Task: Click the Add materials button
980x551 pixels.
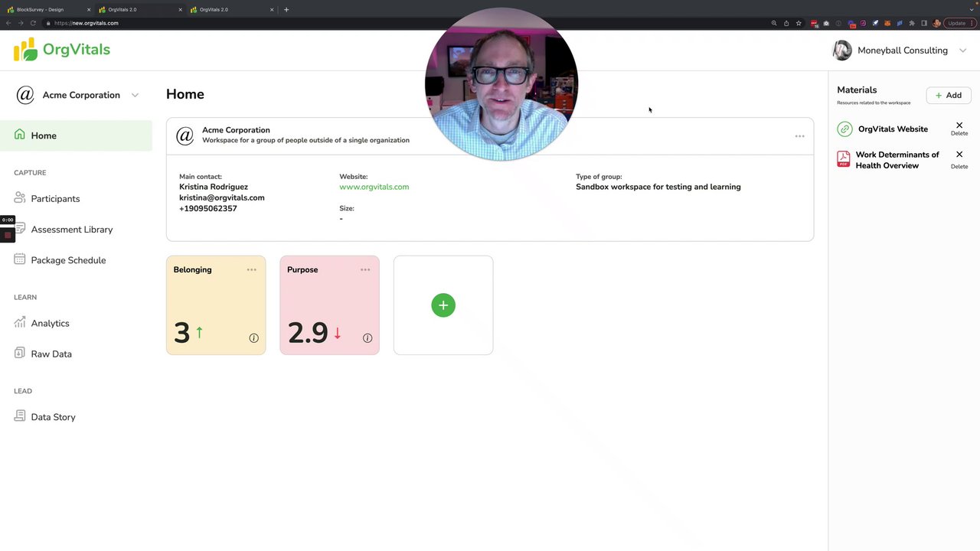Action: click(x=948, y=95)
